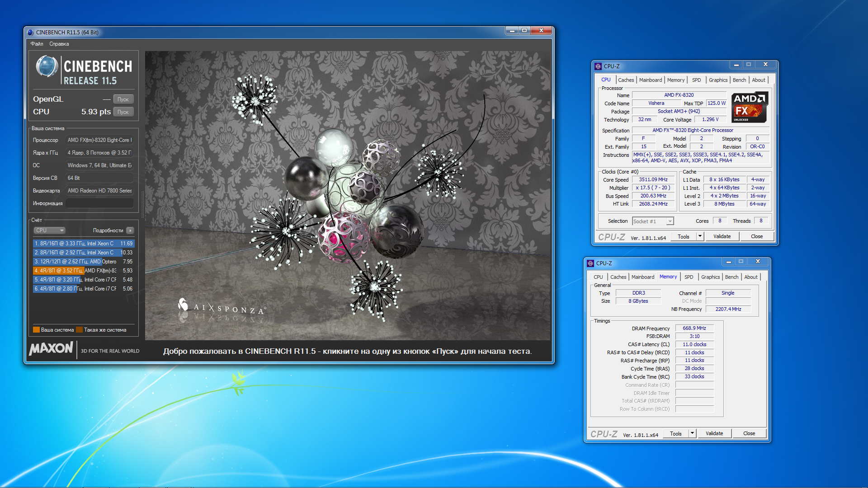Switch to Bench tab in lower CPU-Z

[x=731, y=277]
